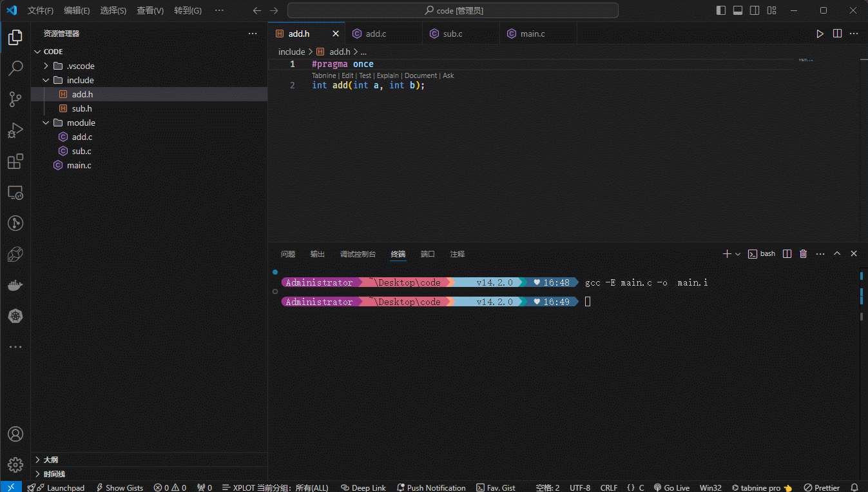Open the new terminal profile dropdown arrow
Viewport: 868px width, 492px height.
[738, 254]
